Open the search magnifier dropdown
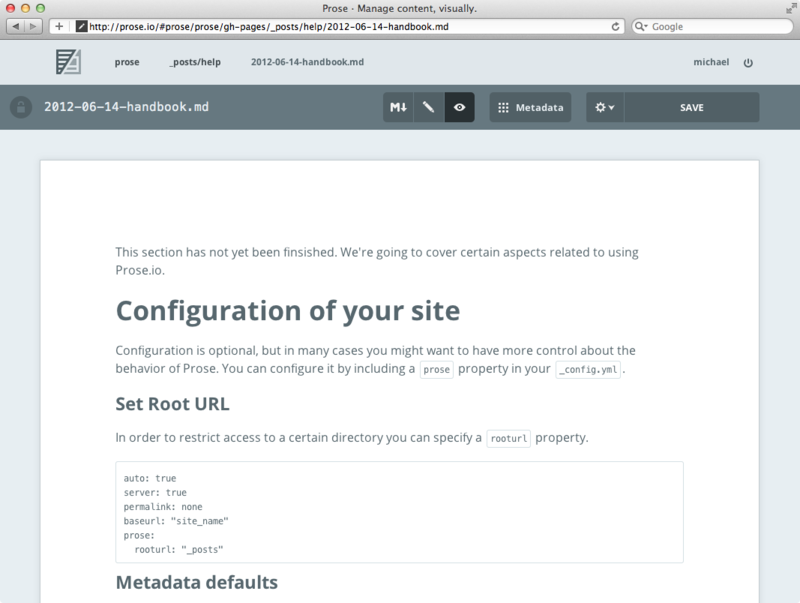This screenshot has width=800, height=603. click(x=641, y=27)
